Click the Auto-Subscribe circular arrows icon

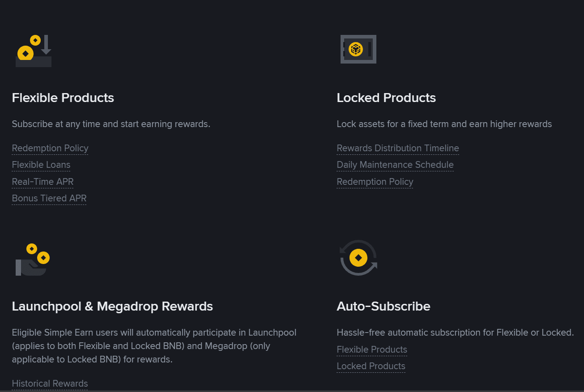(358, 258)
